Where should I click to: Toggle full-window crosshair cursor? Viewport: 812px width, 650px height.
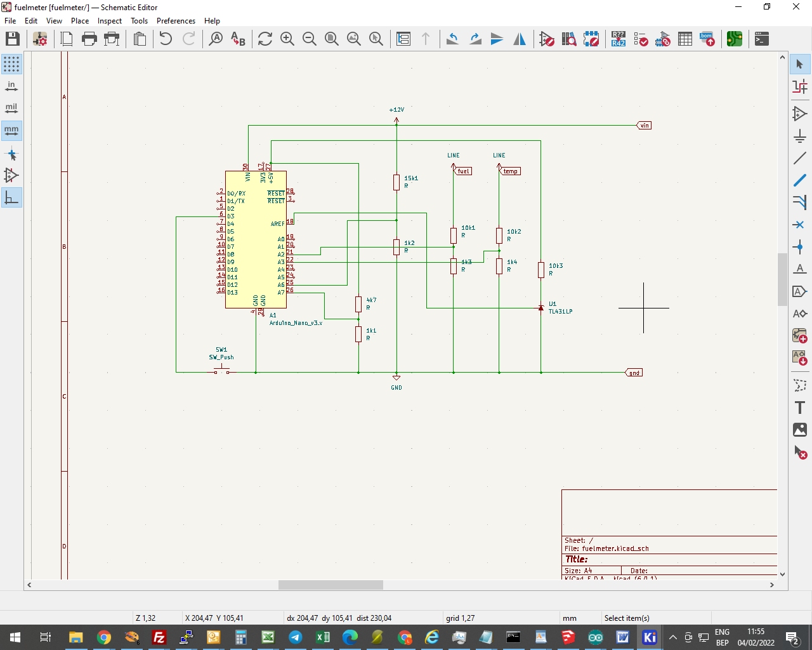coord(11,154)
